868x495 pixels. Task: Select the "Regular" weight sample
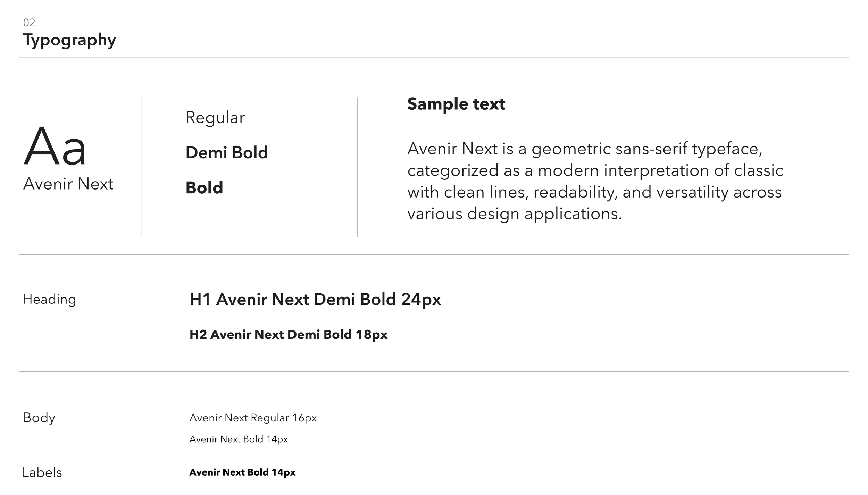(215, 118)
